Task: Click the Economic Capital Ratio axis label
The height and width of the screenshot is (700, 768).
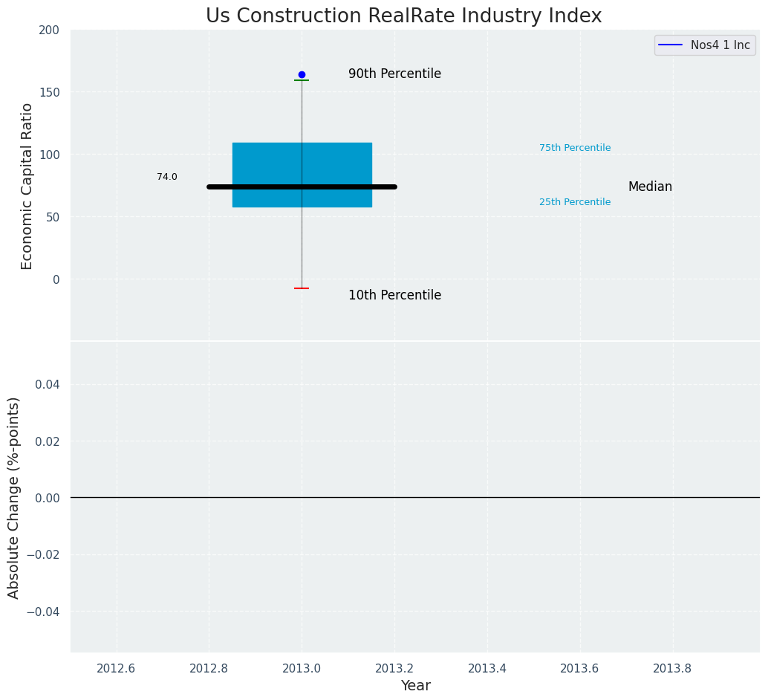Action: [x=27, y=187]
